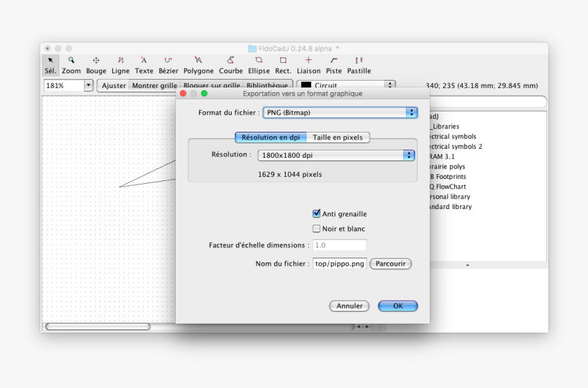This screenshot has width=588, height=388.
Task: Select the Footprints library entry
Action: pyautogui.click(x=448, y=176)
